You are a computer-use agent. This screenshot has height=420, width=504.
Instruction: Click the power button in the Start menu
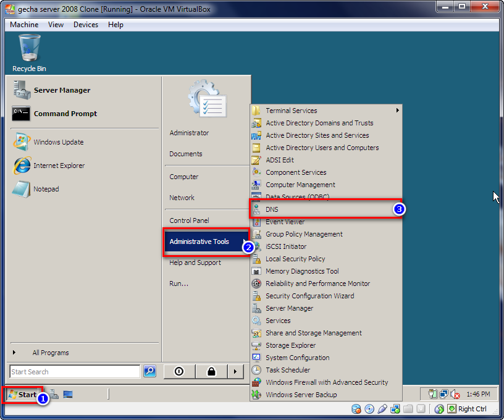click(179, 371)
